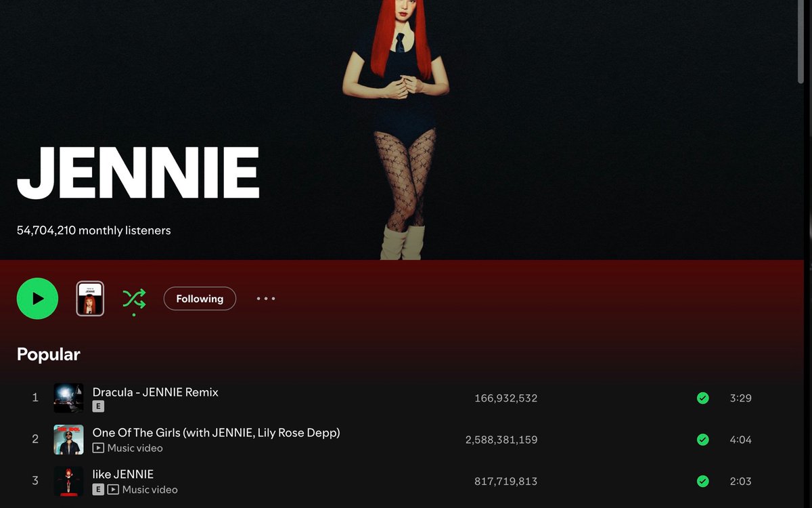Click play count 166,932,532
812x508 pixels.
(x=506, y=398)
